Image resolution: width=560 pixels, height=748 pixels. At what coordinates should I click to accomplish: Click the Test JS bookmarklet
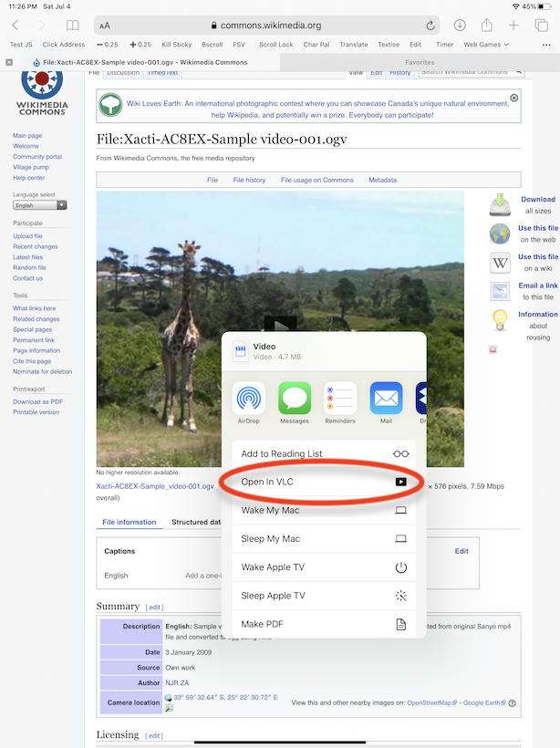[x=21, y=45]
